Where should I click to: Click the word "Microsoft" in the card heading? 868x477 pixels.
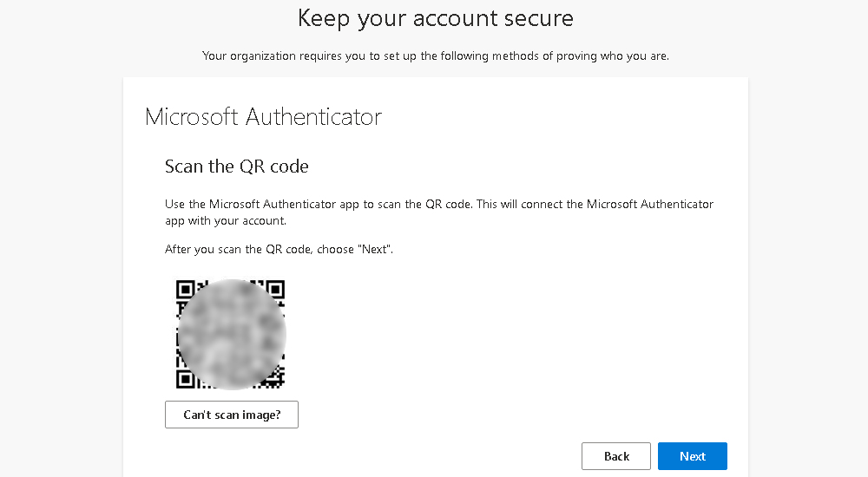coord(192,117)
